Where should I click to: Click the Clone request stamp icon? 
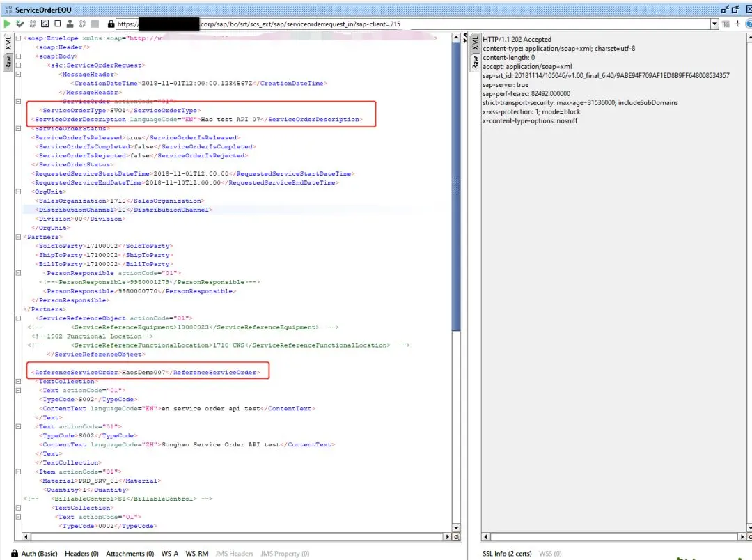pos(70,24)
